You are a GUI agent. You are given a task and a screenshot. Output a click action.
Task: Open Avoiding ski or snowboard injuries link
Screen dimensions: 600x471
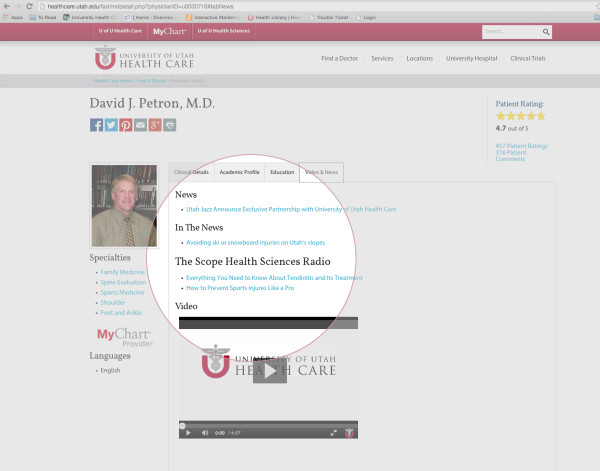[256, 243]
